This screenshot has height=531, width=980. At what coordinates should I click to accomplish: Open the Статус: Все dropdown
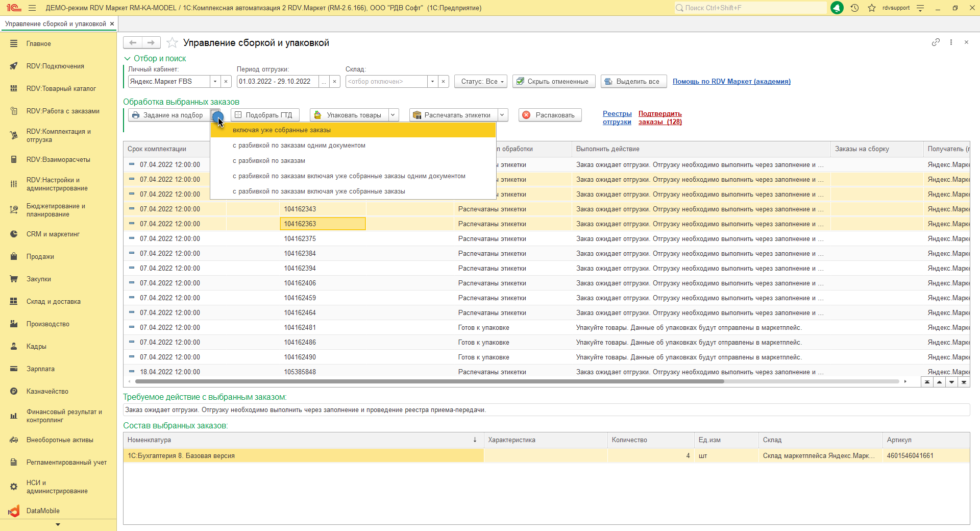click(x=481, y=82)
